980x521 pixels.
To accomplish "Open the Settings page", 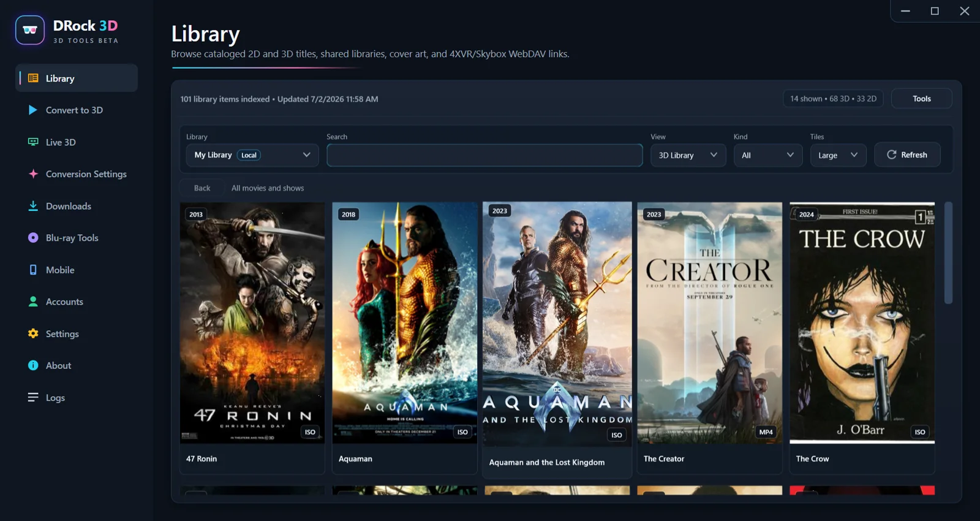I will (77, 333).
